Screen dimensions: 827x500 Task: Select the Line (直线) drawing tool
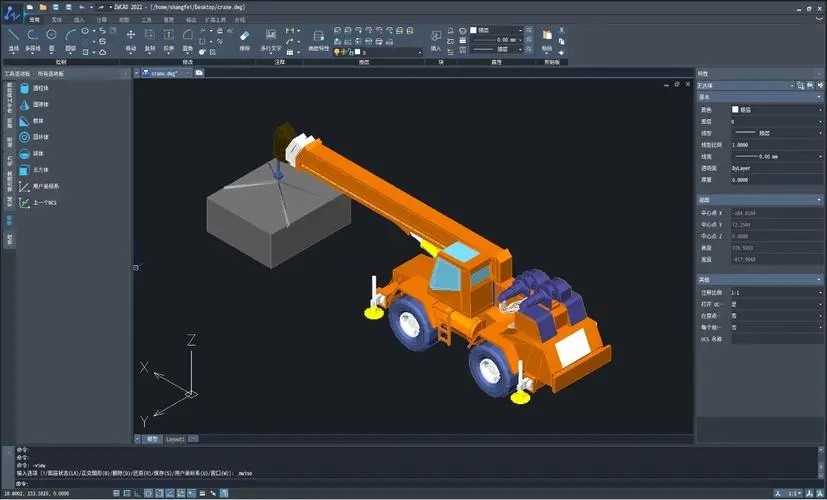[13, 38]
